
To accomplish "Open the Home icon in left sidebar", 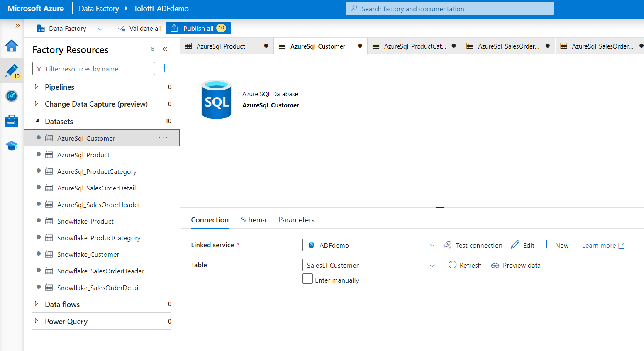I will pyautogui.click(x=12, y=46).
